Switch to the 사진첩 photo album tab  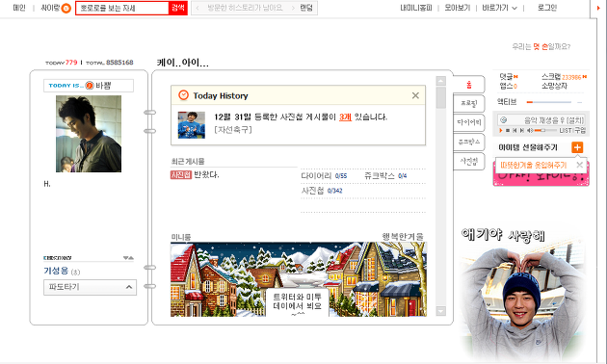[x=469, y=161]
